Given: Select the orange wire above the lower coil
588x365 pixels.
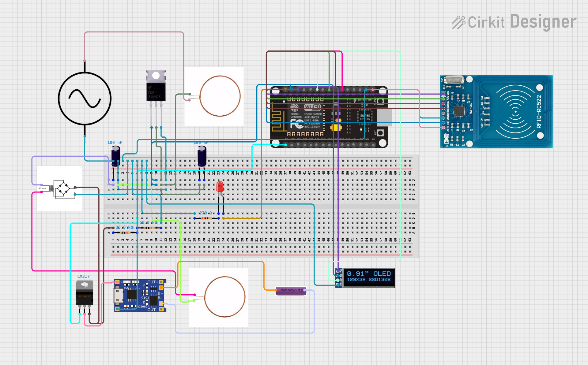Looking at the screenshot, I should tap(221, 262).
